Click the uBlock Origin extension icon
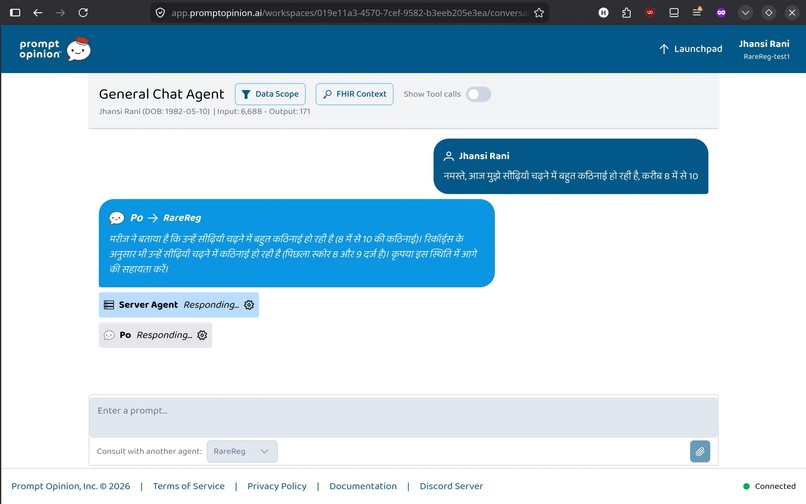 click(650, 12)
